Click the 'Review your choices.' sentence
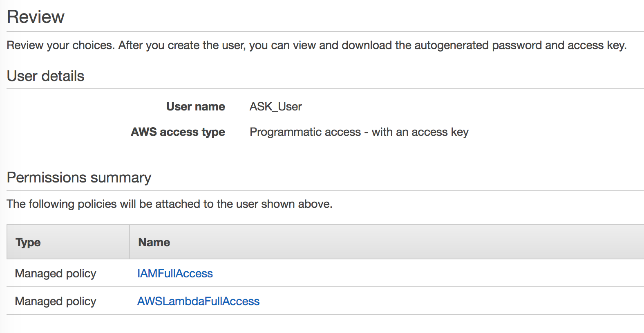644x333 pixels. click(60, 45)
